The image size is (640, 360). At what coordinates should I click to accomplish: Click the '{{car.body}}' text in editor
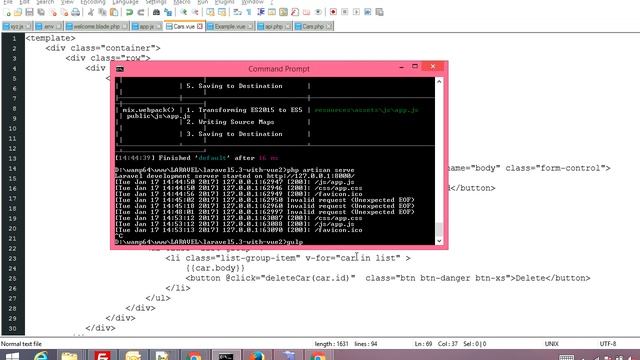pyautogui.click(x=215, y=268)
